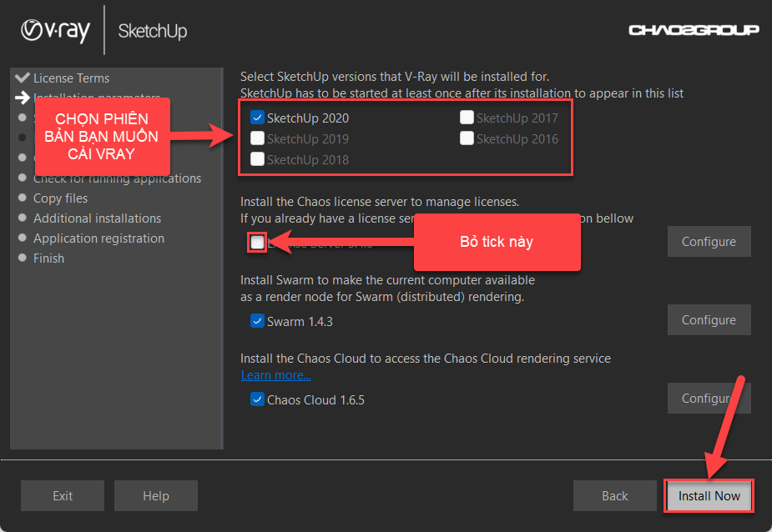Check the SketchUp 2017 checkbox
Screen dimensions: 772x532
tap(467, 118)
